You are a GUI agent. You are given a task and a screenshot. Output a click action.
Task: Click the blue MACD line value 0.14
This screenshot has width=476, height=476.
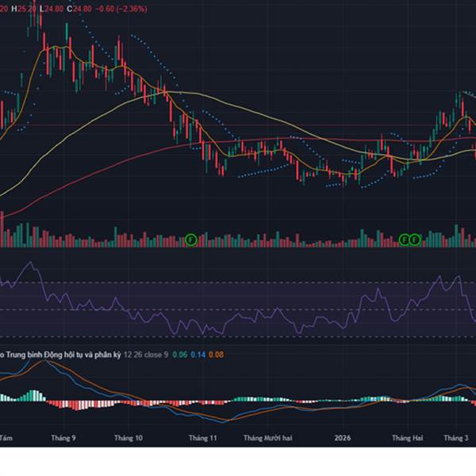(198, 355)
